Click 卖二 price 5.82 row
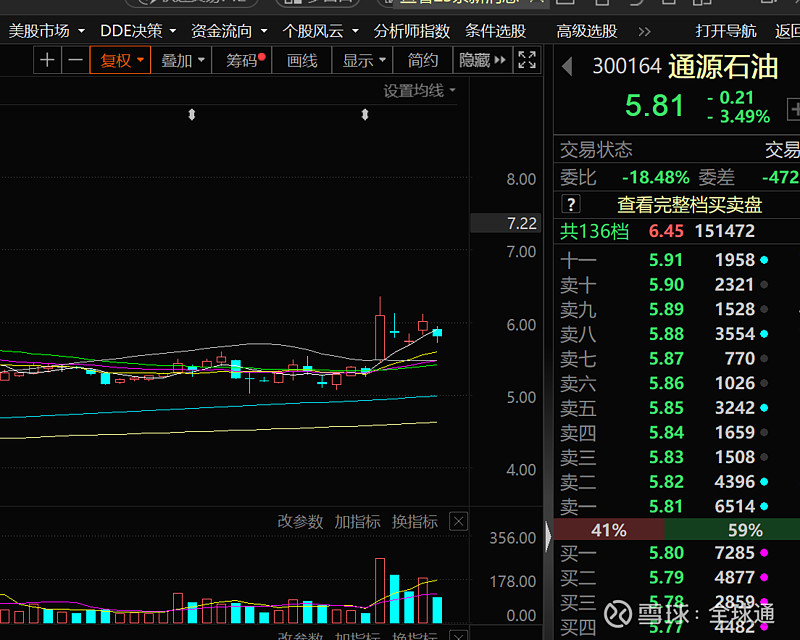The height and width of the screenshot is (640, 800). click(x=677, y=482)
